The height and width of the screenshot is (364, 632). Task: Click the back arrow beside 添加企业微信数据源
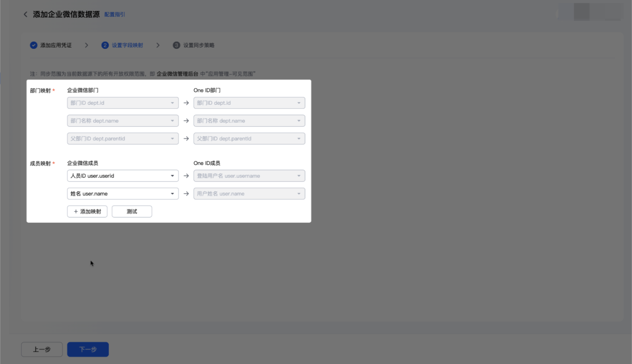pos(25,14)
